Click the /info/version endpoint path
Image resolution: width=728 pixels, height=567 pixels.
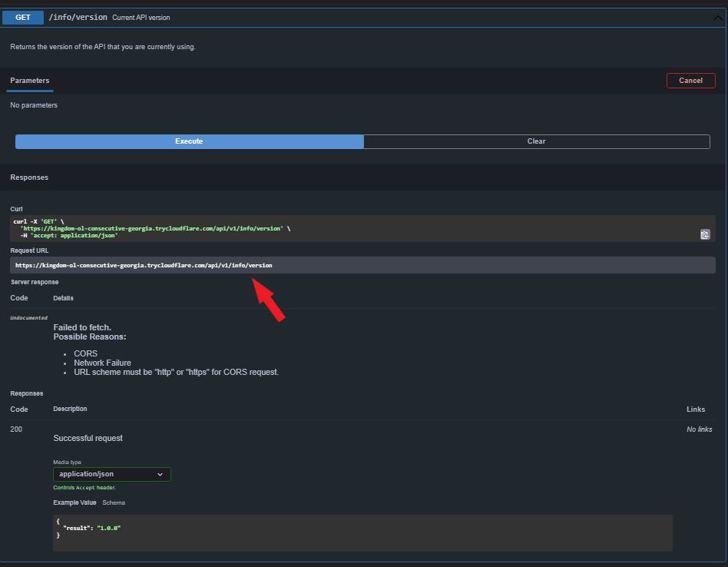(x=78, y=17)
